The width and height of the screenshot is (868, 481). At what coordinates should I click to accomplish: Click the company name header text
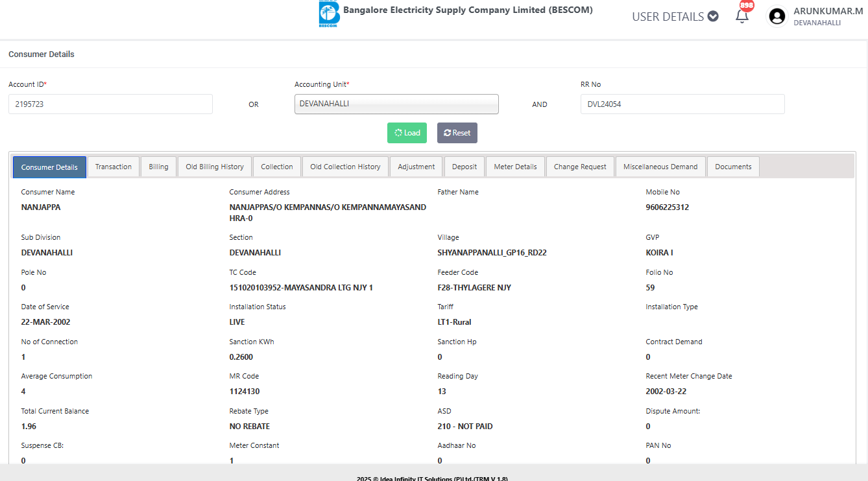[x=468, y=10]
